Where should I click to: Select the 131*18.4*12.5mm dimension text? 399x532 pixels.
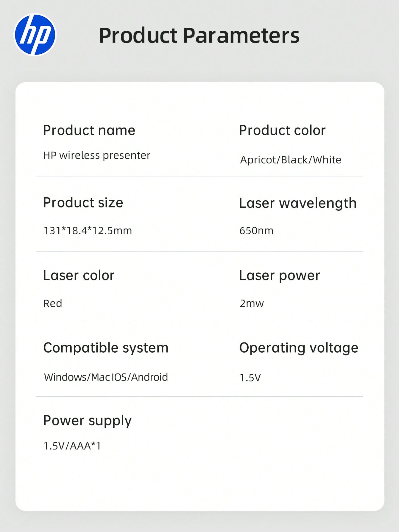point(88,231)
